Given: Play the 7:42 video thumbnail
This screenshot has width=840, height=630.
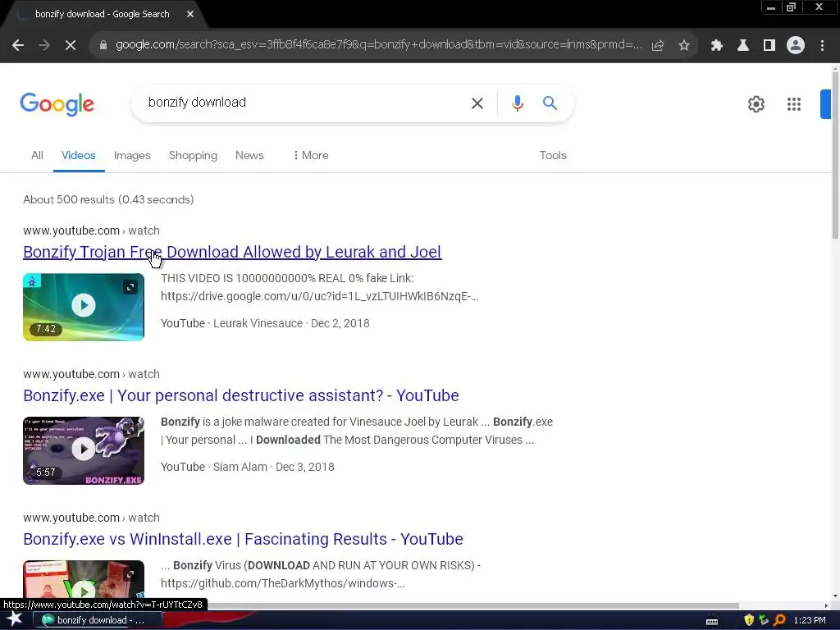Looking at the screenshot, I should [84, 307].
